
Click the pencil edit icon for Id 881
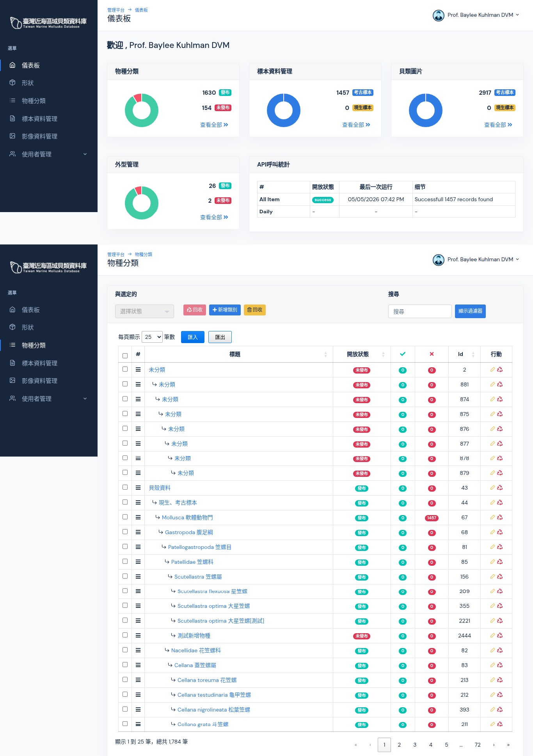coord(492,384)
